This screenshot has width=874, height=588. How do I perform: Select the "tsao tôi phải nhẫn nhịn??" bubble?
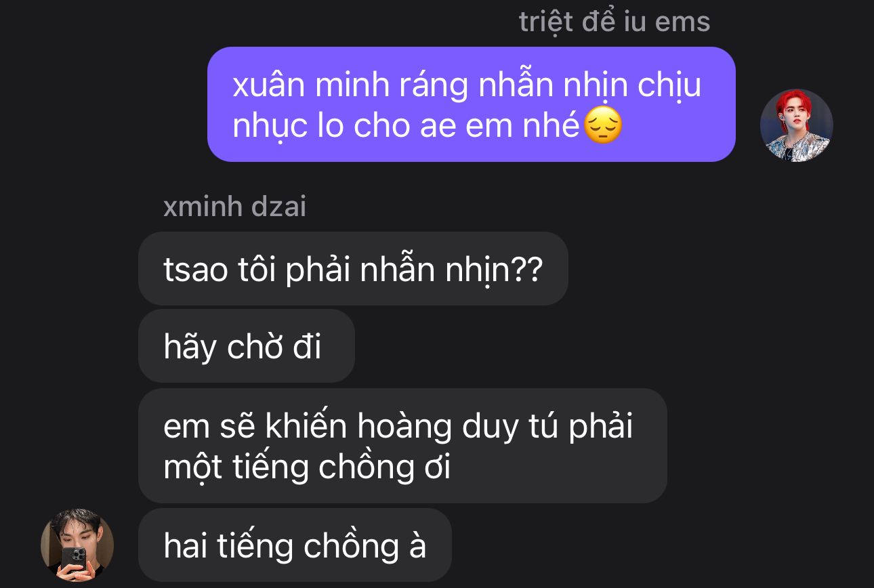353,269
